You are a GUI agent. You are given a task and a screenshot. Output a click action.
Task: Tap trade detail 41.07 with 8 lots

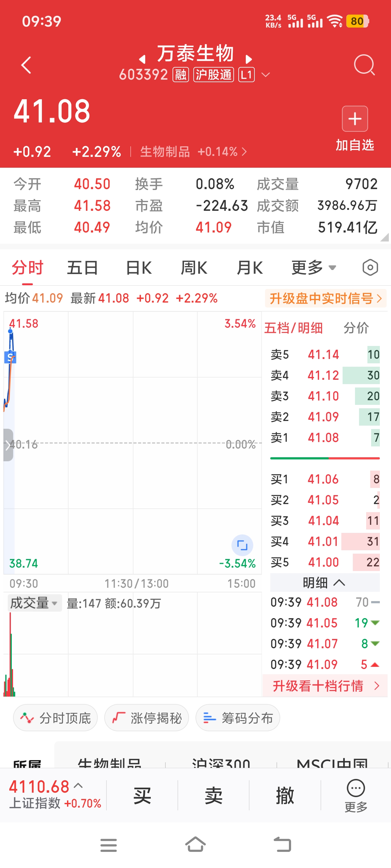point(325,644)
